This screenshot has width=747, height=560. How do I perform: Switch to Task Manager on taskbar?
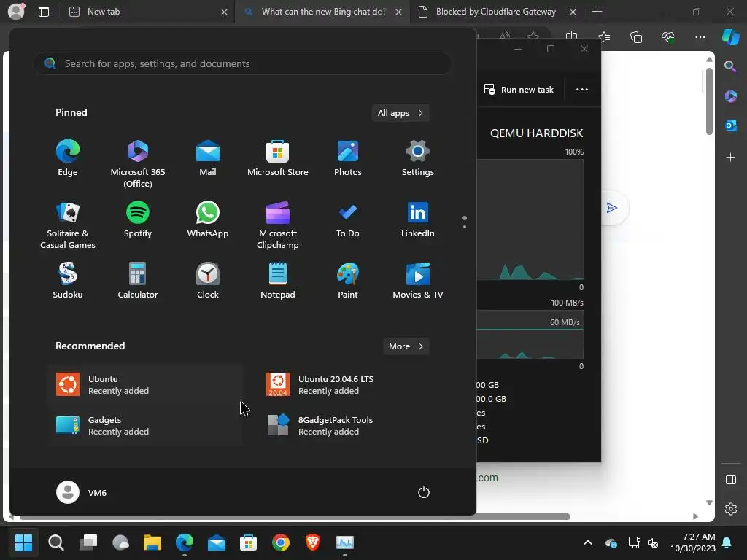click(x=344, y=542)
